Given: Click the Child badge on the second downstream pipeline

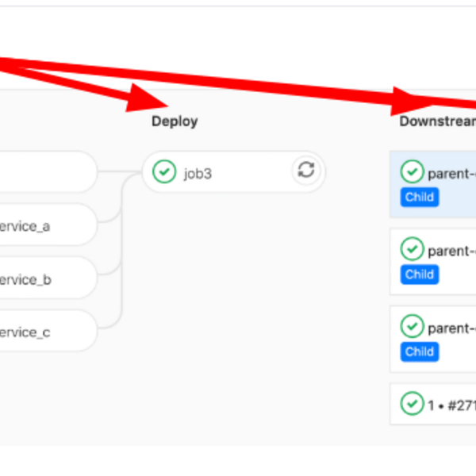Looking at the screenshot, I should [419, 274].
